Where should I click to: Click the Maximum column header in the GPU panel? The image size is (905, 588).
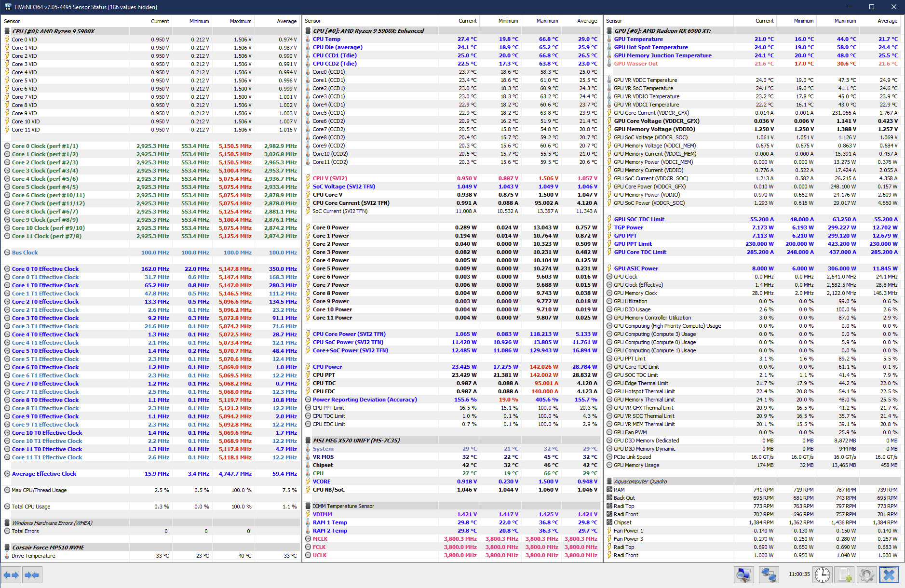(x=837, y=21)
